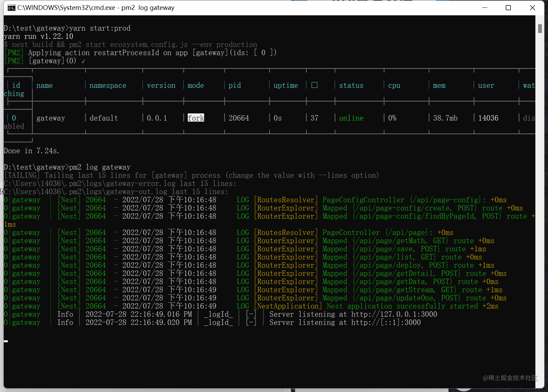The width and height of the screenshot is (548, 392).
Task: Click the pid value 20664 in table
Action: pyautogui.click(x=239, y=118)
